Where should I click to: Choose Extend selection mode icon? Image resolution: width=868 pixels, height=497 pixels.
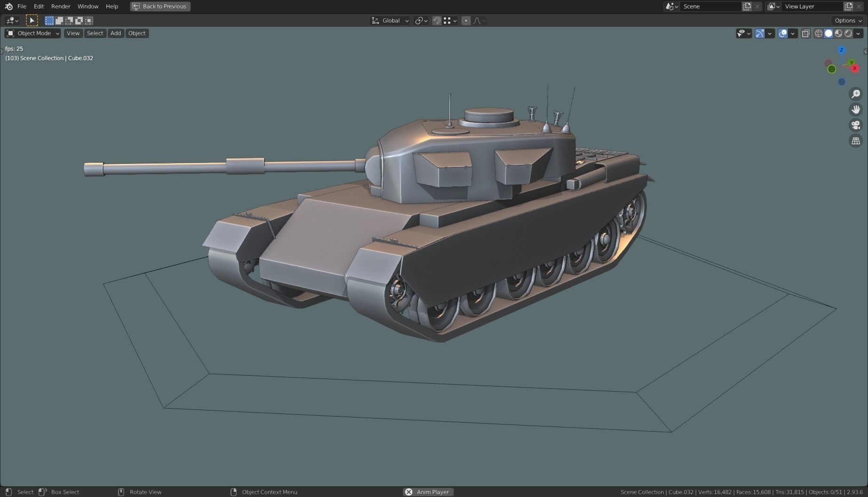pos(59,21)
